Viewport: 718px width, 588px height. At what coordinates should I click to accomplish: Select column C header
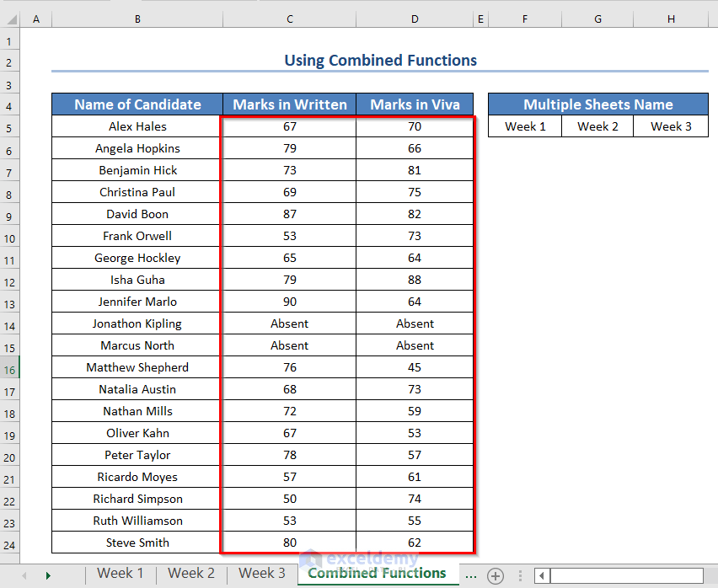(289, 18)
